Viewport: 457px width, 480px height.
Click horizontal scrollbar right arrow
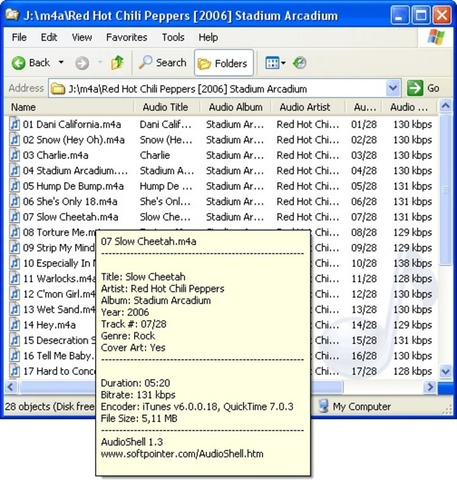pyautogui.click(x=430, y=387)
